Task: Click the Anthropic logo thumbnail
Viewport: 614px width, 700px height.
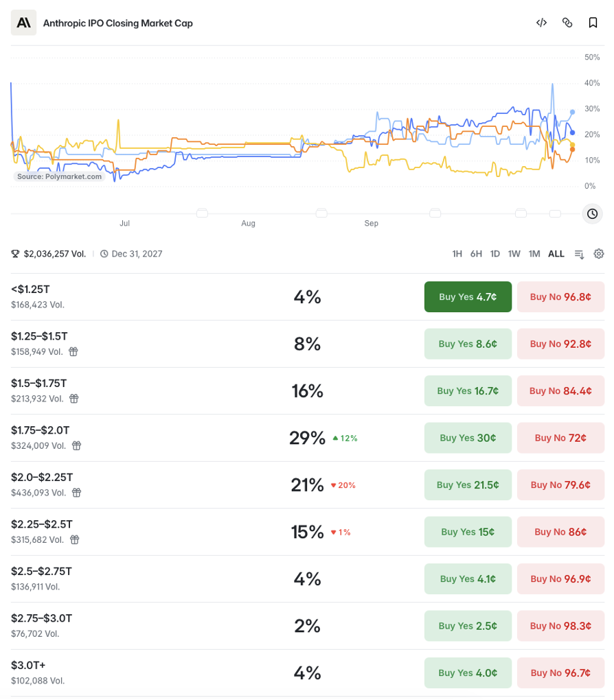Action: point(23,23)
